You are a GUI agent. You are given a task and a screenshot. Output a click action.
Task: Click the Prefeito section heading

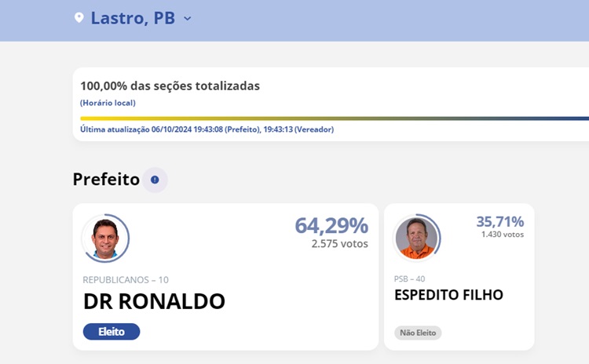coord(106,180)
